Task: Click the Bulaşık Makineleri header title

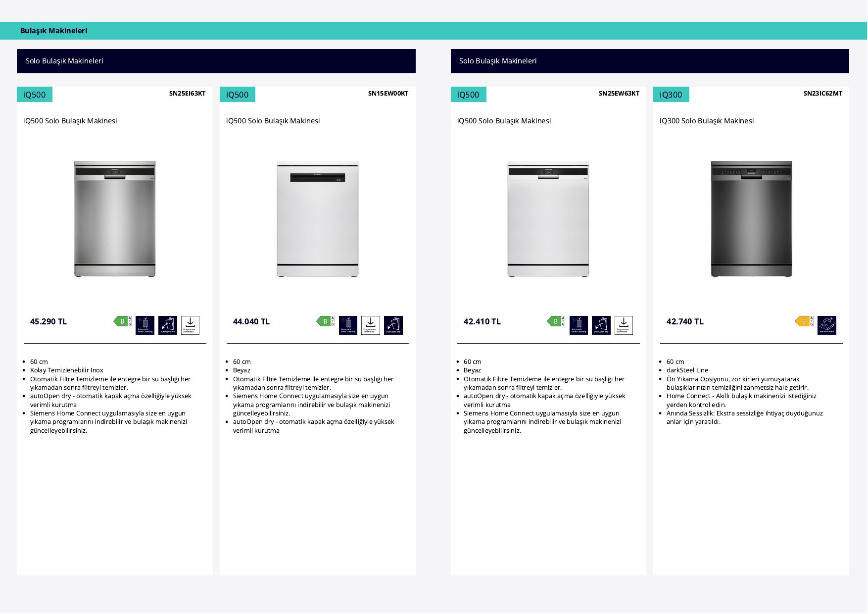Action: (53, 31)
